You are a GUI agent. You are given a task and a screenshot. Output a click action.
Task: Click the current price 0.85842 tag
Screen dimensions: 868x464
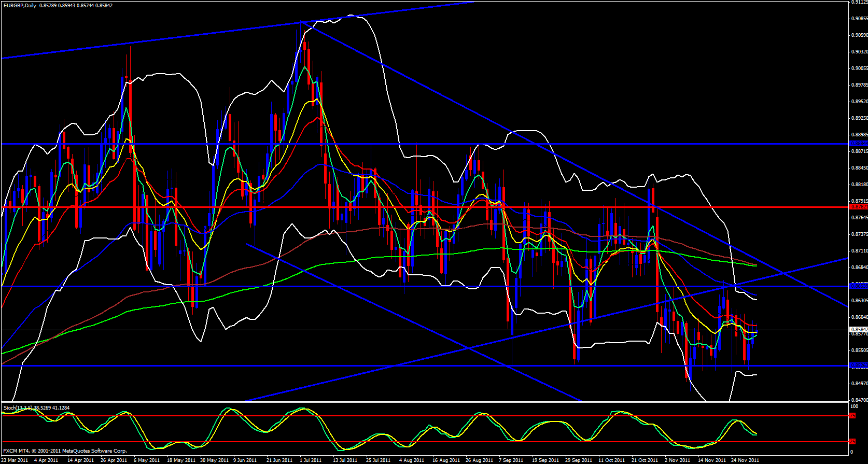[858, 329]
